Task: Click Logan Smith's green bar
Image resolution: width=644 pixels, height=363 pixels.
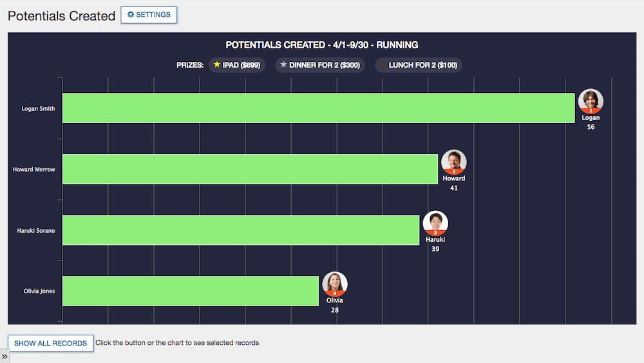Action: pyautogui.click(x=318, y=108)
